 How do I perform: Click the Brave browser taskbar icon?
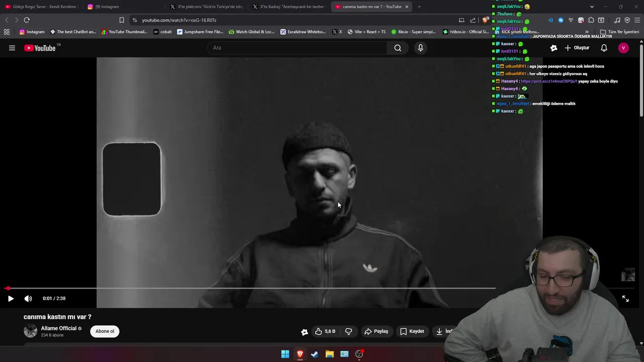tap(300, 354)
